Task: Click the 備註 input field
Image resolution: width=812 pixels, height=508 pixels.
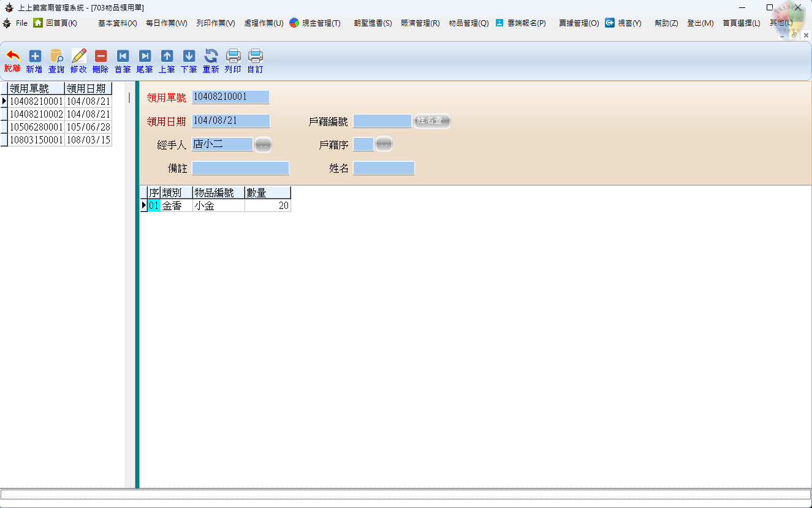Action: [240, 169]
